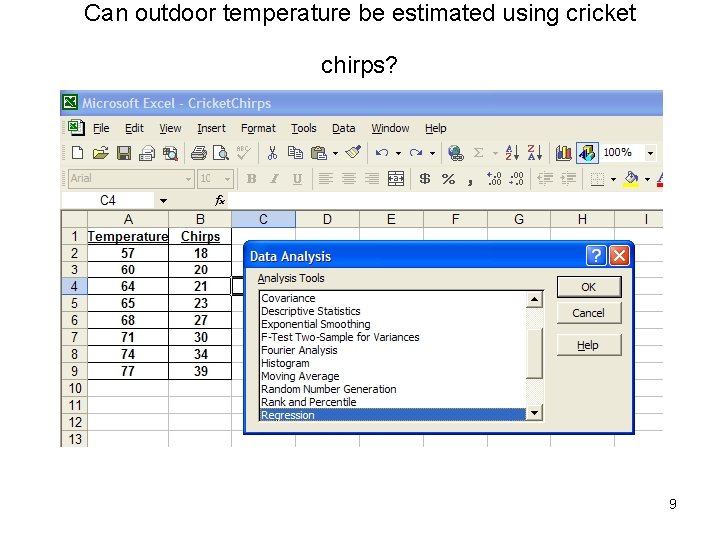720x540 pixels.
Task: Apply Underline formatting
Action: 297,179
